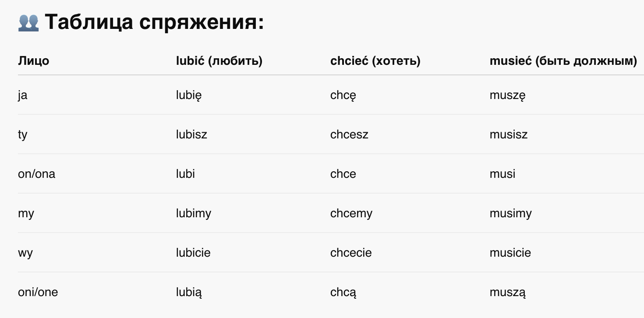The width and height of the screenshot is (644, 318).
Task: Select the 'on/ona' row label
Action: [36, 174]
